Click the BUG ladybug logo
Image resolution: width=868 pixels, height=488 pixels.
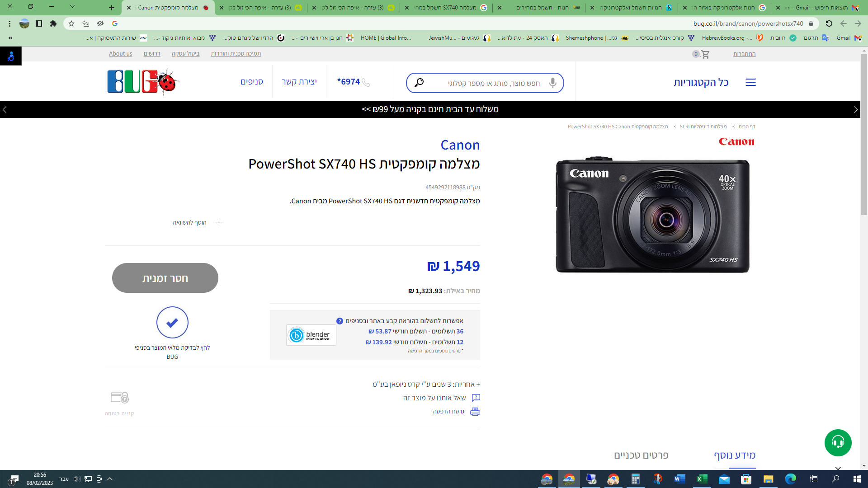point(143,82)
